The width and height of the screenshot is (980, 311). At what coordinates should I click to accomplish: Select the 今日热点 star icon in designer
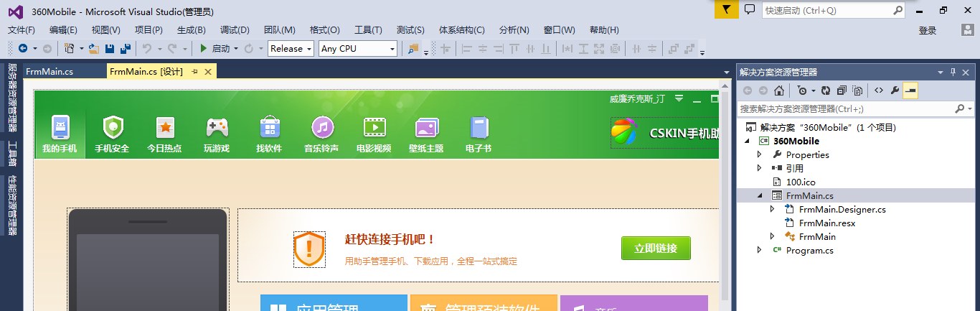coord(165,128)
